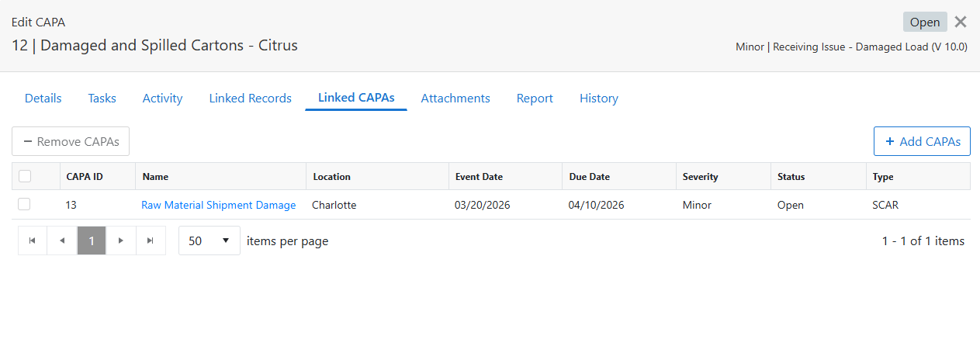980x353 pixels.
Task: Check the row for CAPA 13
Action: click(x=25, y=204)
